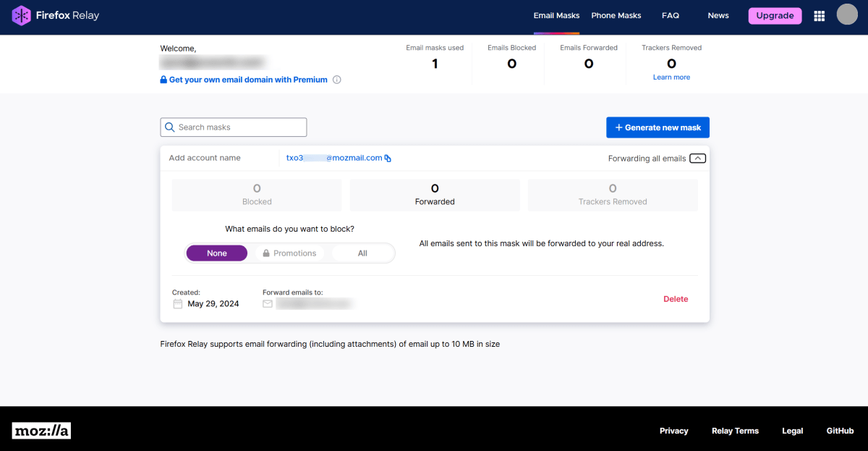Click the Upgrade button
868x451 pixels.
(775, 15)
